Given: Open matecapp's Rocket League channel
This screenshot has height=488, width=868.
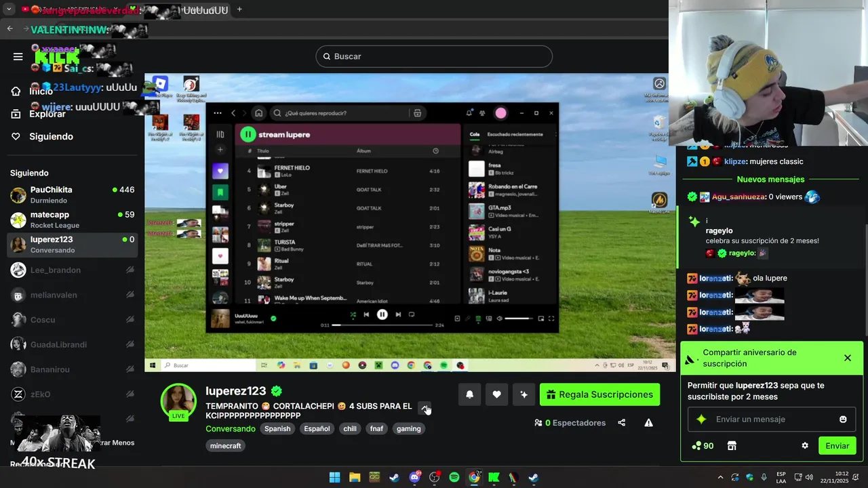Looking at the screenshot, I should point(72,220).
